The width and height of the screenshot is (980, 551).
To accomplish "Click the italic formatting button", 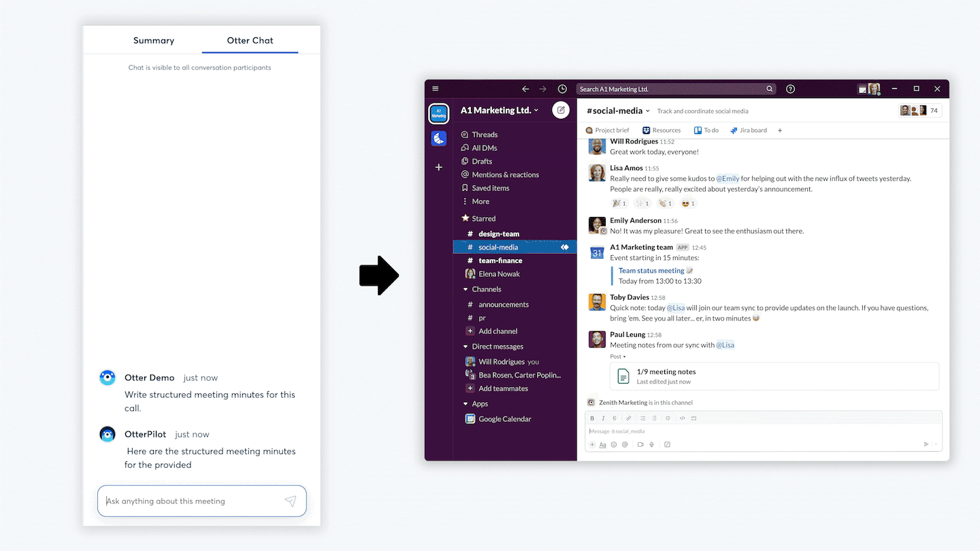I will point(603,418).
